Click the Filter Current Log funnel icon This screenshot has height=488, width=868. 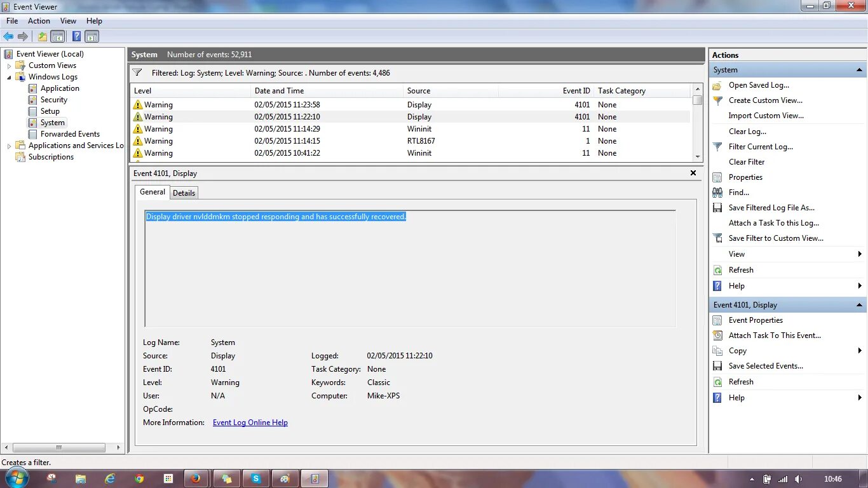coord(717,147)
